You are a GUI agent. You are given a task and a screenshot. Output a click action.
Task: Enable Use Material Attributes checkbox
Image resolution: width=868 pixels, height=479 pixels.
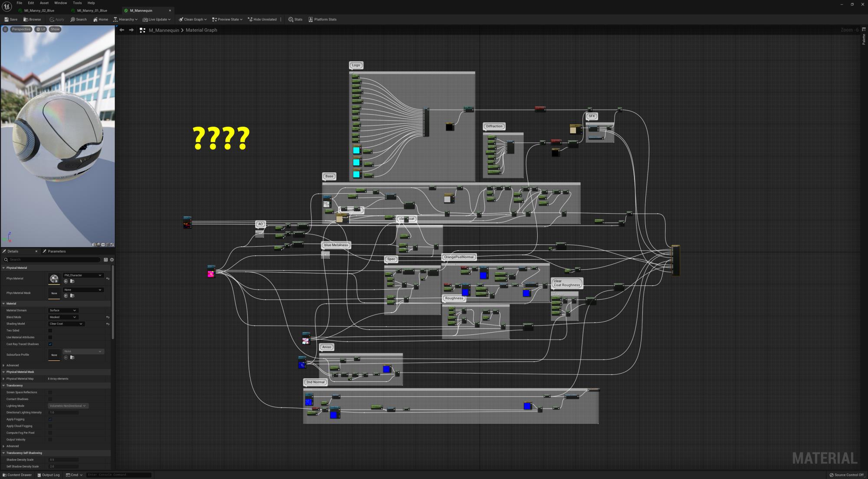[x=50, y=337]
